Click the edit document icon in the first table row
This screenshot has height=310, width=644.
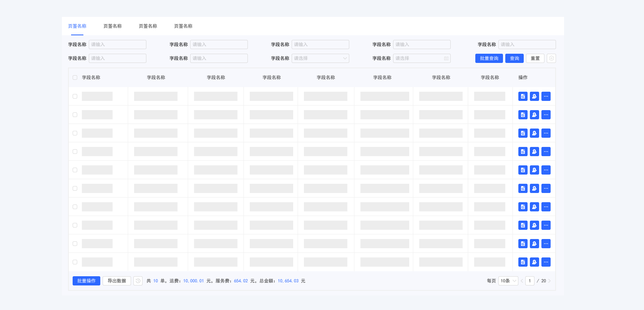pos(523,96)
